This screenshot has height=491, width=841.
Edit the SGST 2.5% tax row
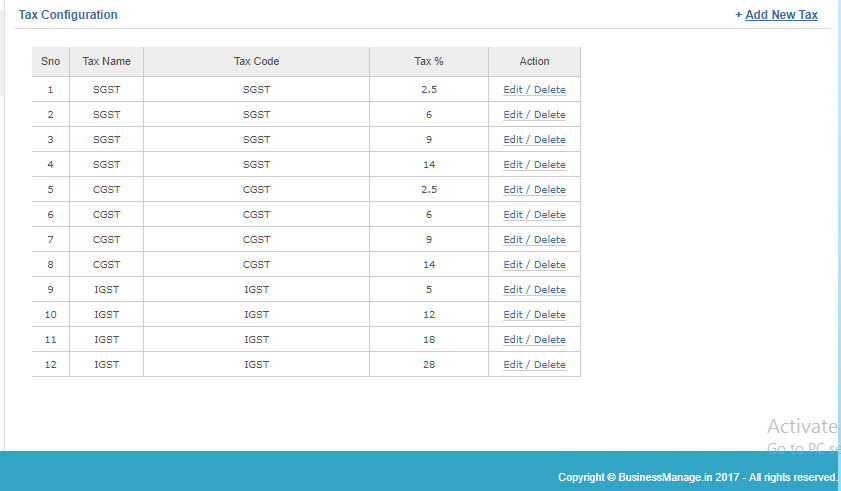(513, 90)
